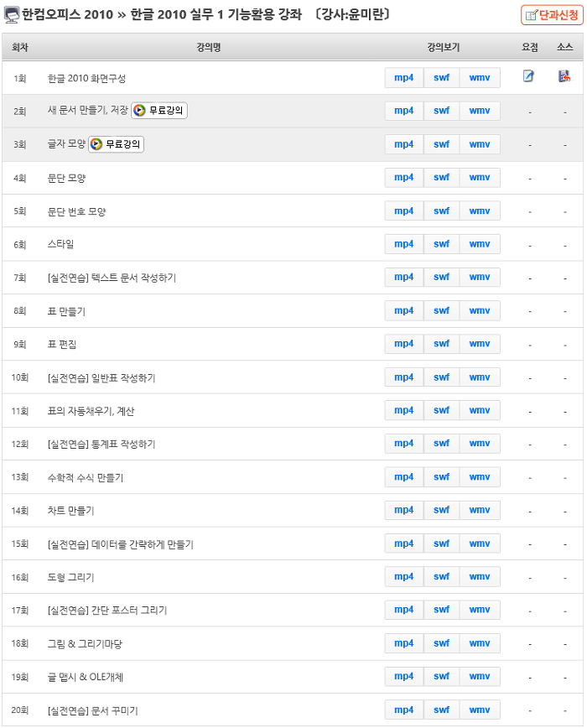Open wmv for 문서 꾸미기 lesson
Image resolution: width=587 pixels, height=728 pixels.
[x=480, y=710]
